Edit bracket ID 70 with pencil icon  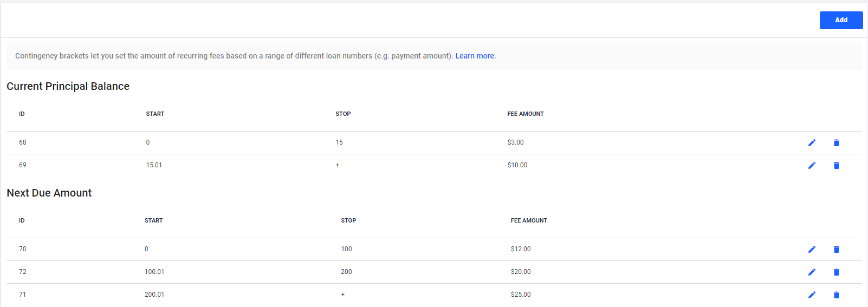[812, 249]
